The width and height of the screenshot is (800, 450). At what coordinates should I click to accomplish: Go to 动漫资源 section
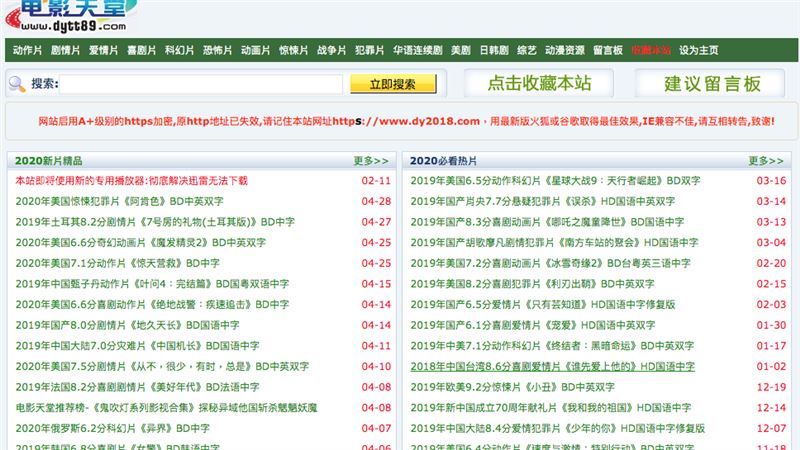point(564,50)
